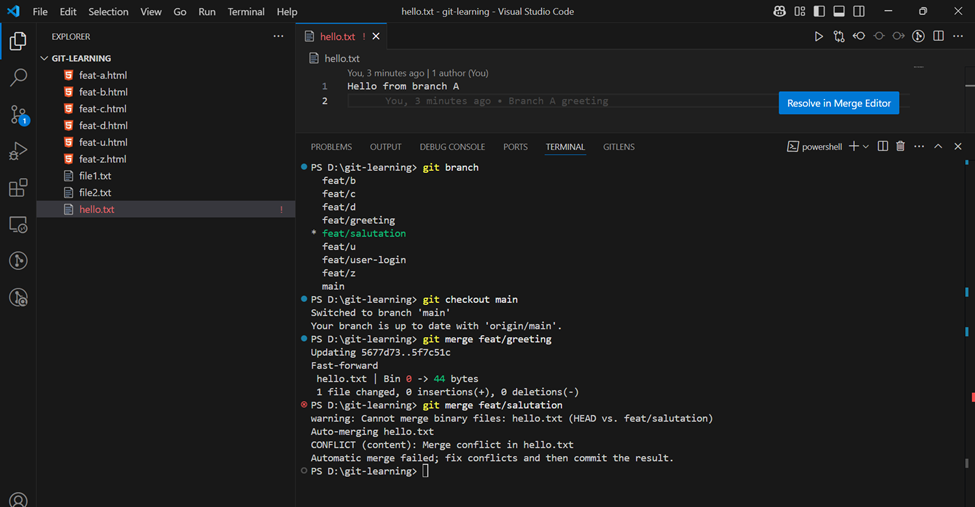Open the Remote Explorer view
This screenshot has width=975, height=507.
pyautogui.click(x=18, y=225)
